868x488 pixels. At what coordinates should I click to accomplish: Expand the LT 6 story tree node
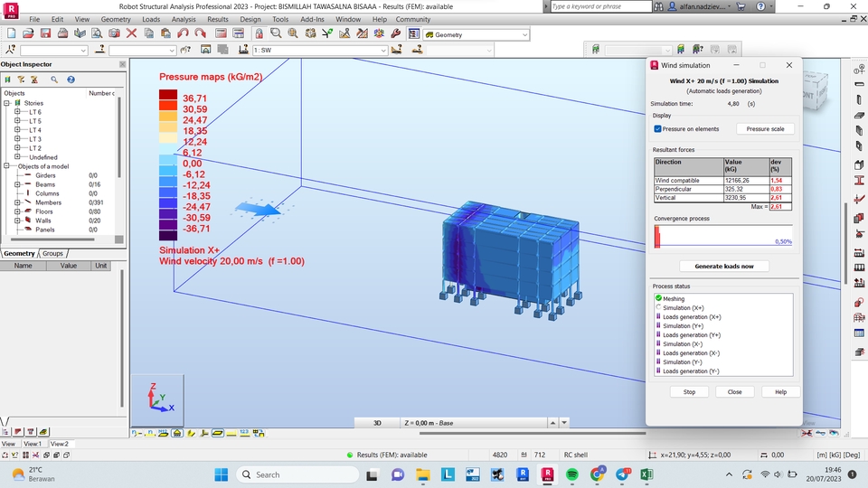click(17, 112)
